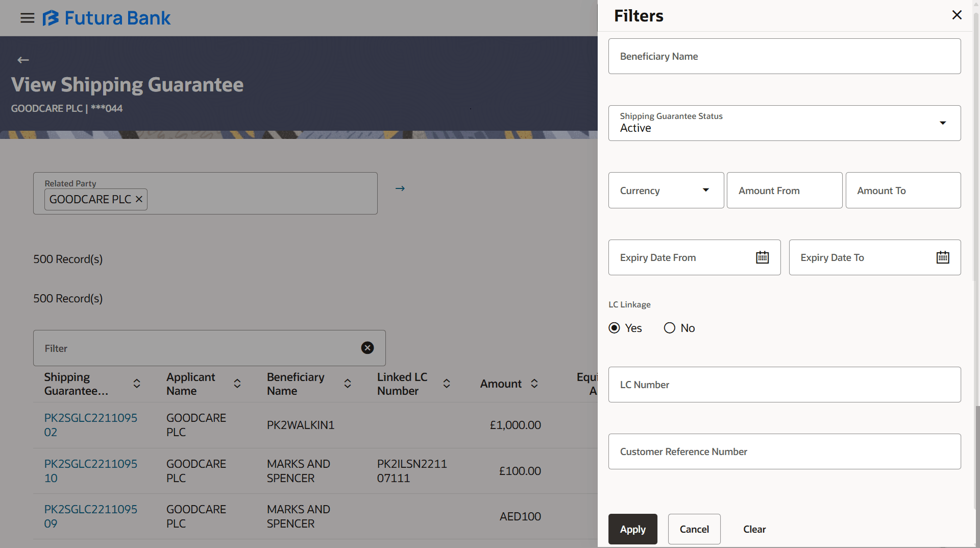980x548 pixels.
Task: Open the Currency dropdown
Action: click(x=706, y=189)
